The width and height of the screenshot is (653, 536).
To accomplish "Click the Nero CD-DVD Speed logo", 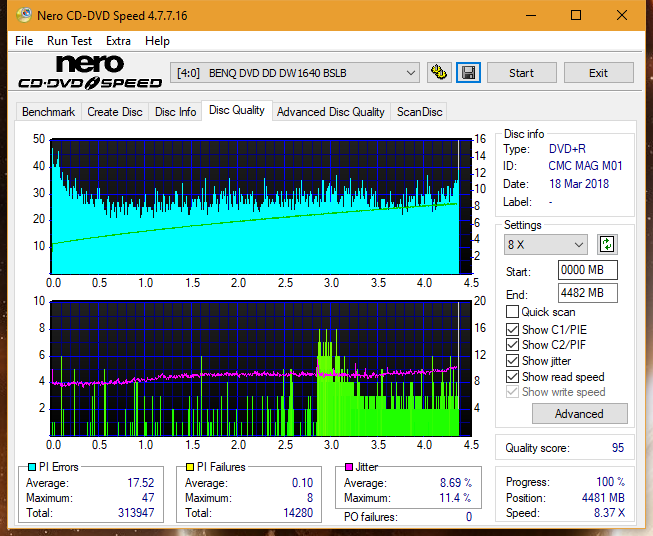I will tap(90, 72).
